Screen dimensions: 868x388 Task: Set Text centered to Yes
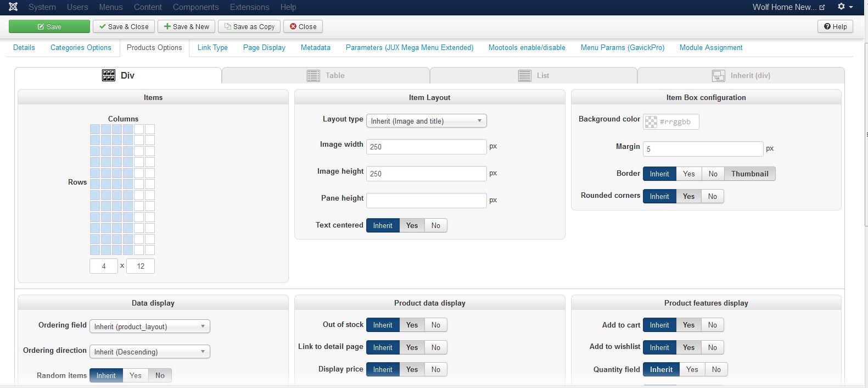point(412,225)
